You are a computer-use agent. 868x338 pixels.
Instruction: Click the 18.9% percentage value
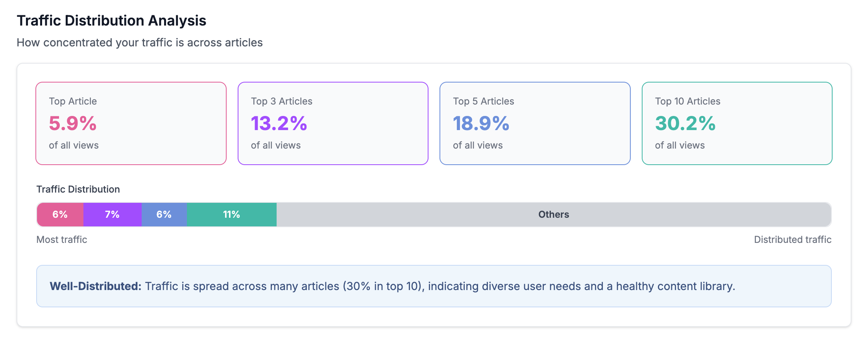481,123
